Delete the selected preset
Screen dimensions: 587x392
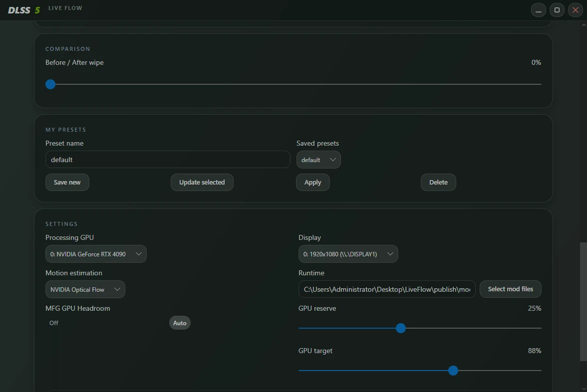pyautogui.click(x=438, y=182)
